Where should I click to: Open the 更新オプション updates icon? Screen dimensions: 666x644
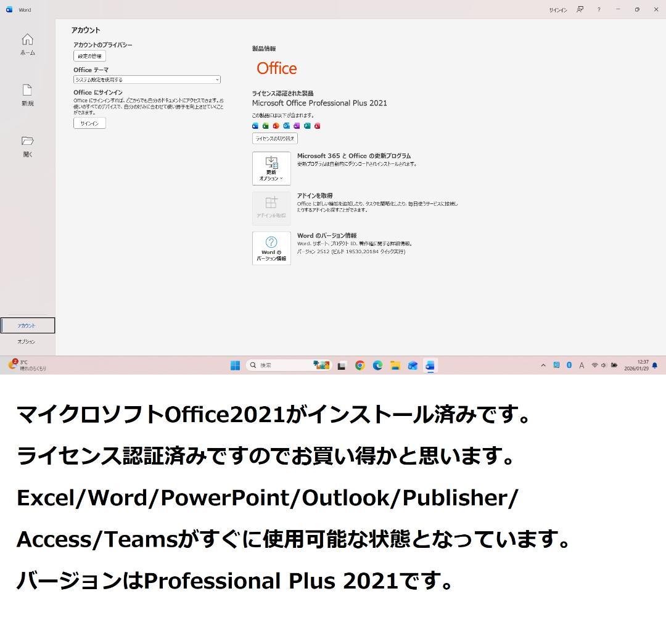tap(271, 166)
